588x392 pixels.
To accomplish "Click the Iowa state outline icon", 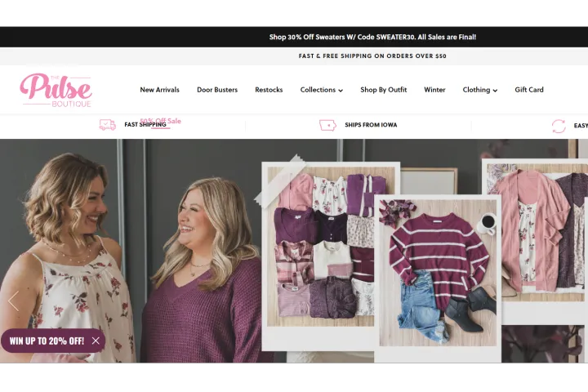I will click(x=327, y=125).
